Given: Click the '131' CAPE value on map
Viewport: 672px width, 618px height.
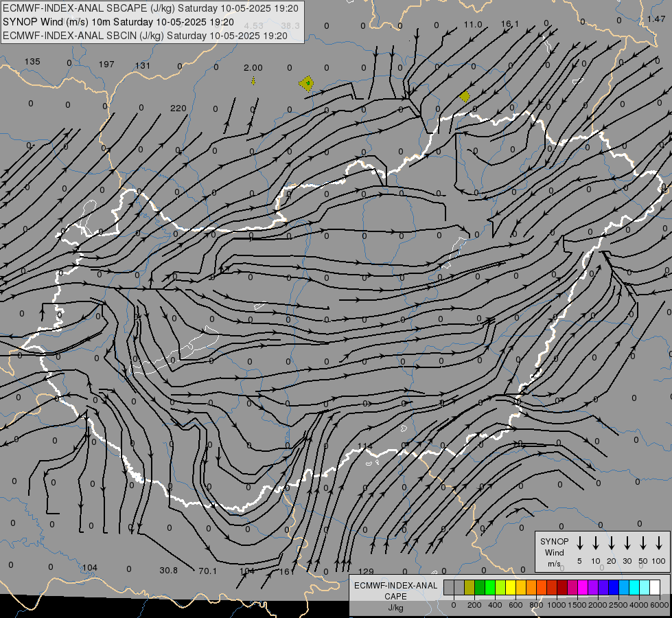Looking at the screenshot, I should (x=143, y=66).
